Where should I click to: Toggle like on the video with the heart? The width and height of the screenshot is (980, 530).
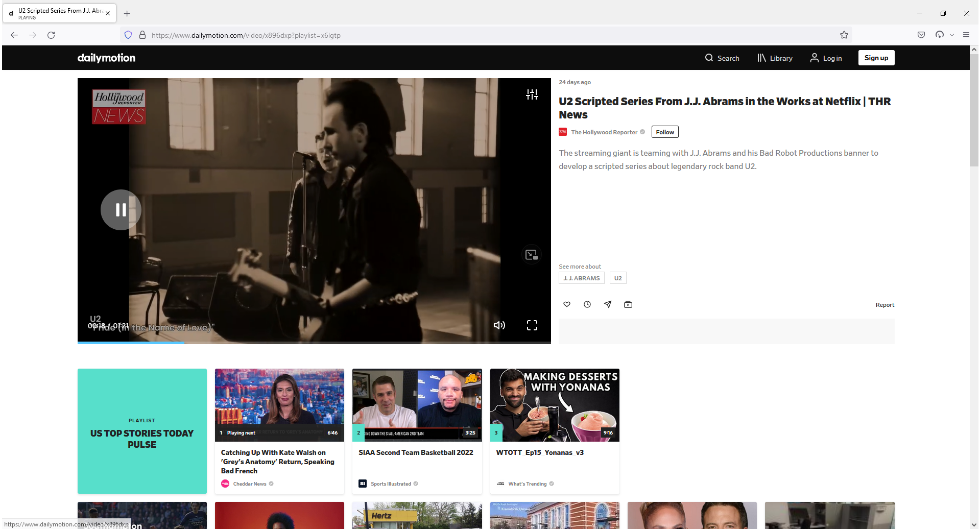pos(566,304)
